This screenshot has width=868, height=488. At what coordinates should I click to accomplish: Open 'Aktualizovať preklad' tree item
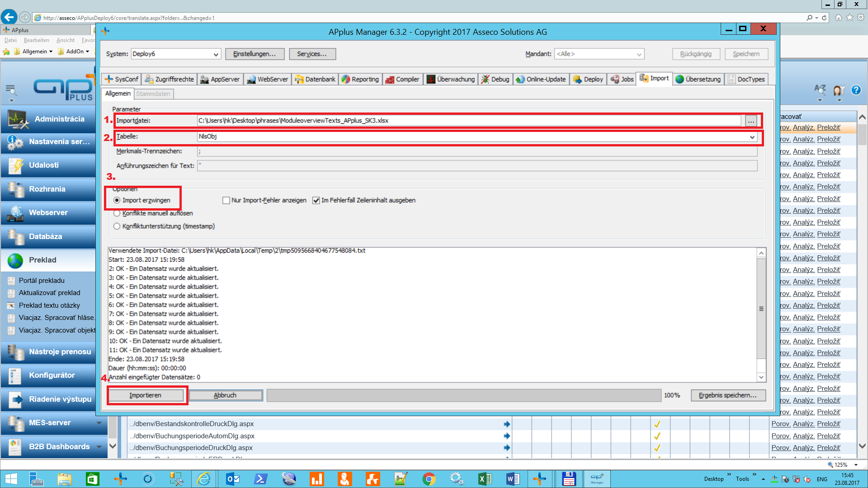pos(49,293)
